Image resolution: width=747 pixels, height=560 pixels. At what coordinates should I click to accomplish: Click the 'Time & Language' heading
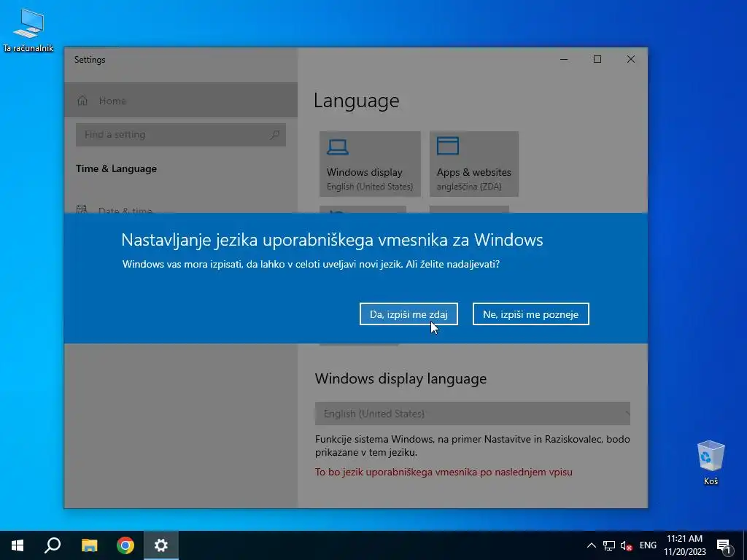116,168
